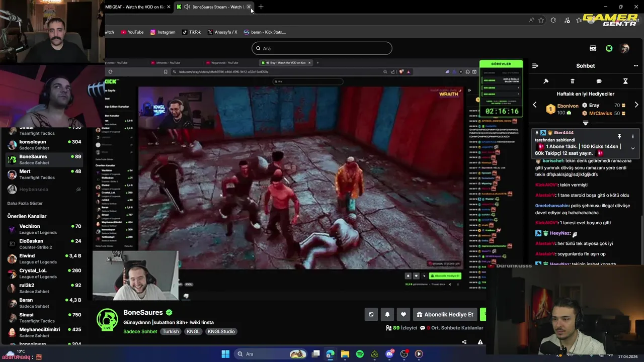Collapse the pinned message chevron
The image size is (644, 362).
(x=633, y=148)
